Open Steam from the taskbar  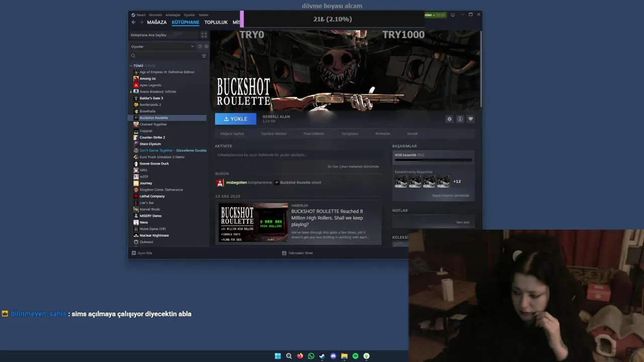[x=322, y=356]
